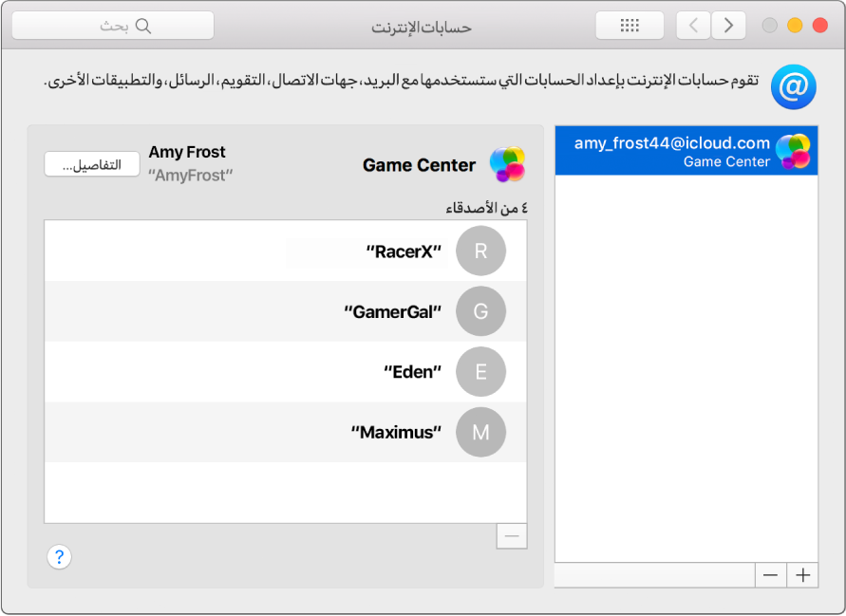The width and height of the screenshot is (846, 616).
Task: Select friend GamerGal avatar
Action: click(x=480, y=311)
